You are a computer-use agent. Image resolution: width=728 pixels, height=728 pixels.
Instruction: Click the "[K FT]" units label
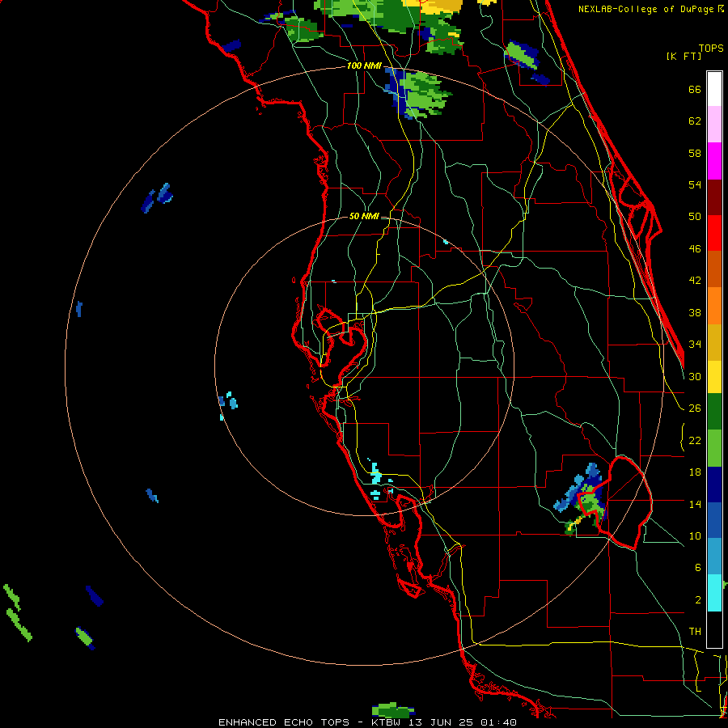point(684,56)
